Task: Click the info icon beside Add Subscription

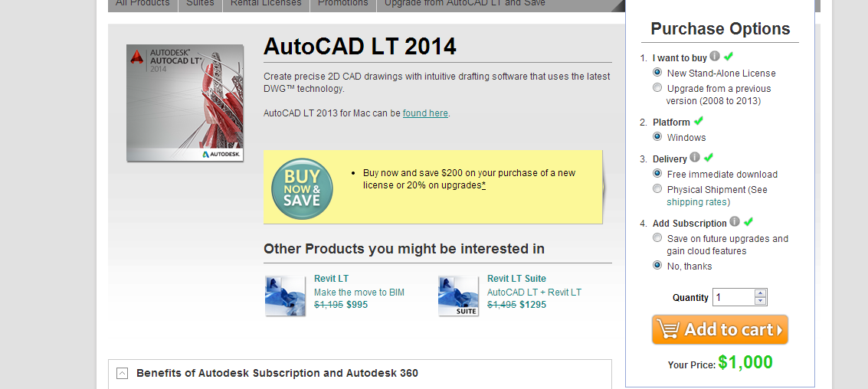Action: [x=735, y=221]
